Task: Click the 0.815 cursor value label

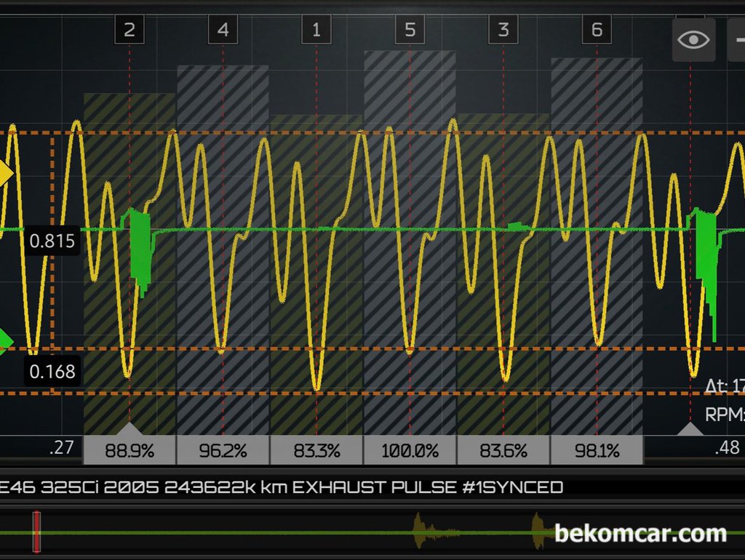Action: point(52,241)
